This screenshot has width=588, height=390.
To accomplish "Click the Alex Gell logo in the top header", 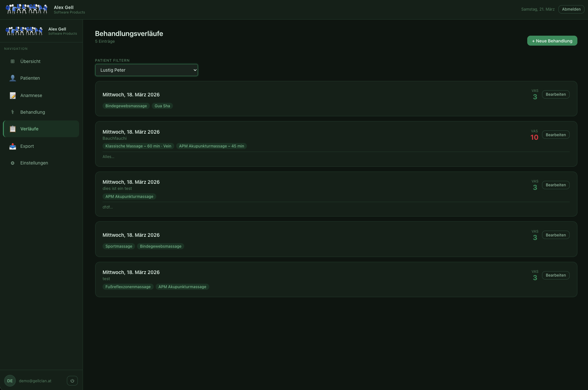I will [27, 9].
